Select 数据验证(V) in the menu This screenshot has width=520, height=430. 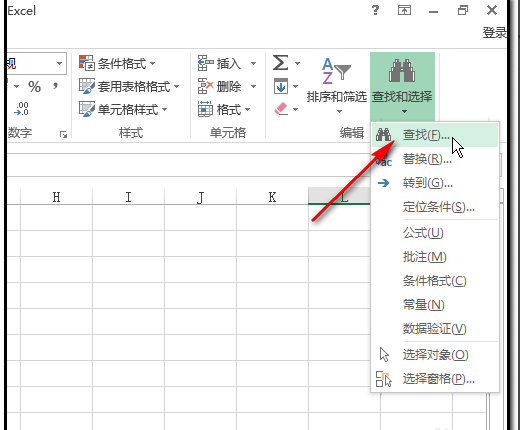(435, 329)
